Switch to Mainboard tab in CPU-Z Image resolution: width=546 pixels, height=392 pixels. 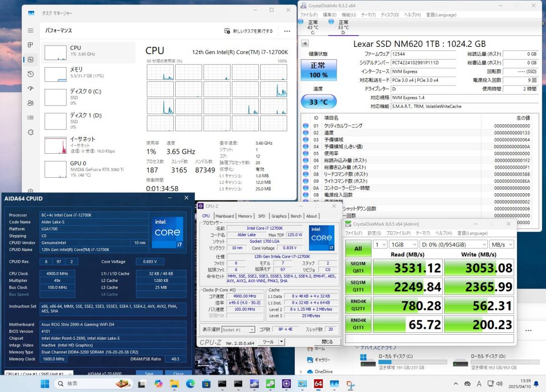[x=225, y=216]
